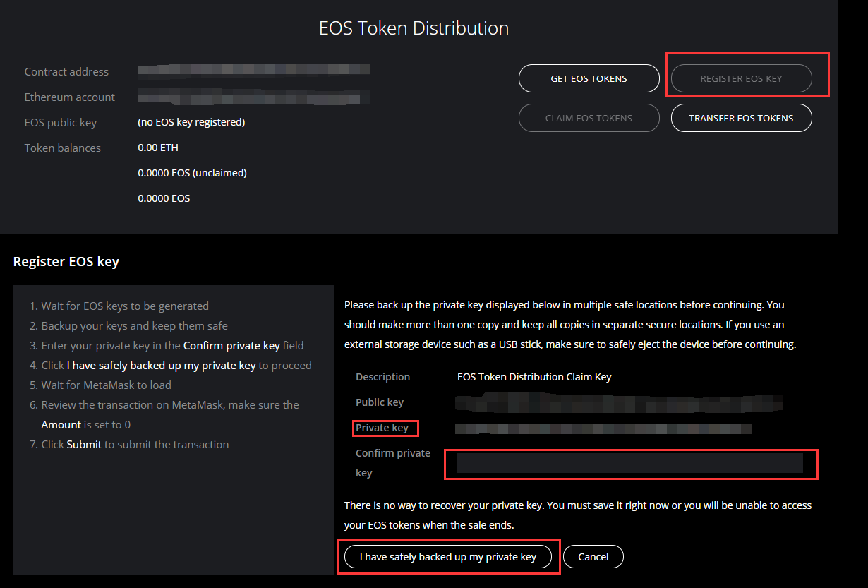Click the GET EOS TOKENS button
868x588 pixels.
[589, 78]
